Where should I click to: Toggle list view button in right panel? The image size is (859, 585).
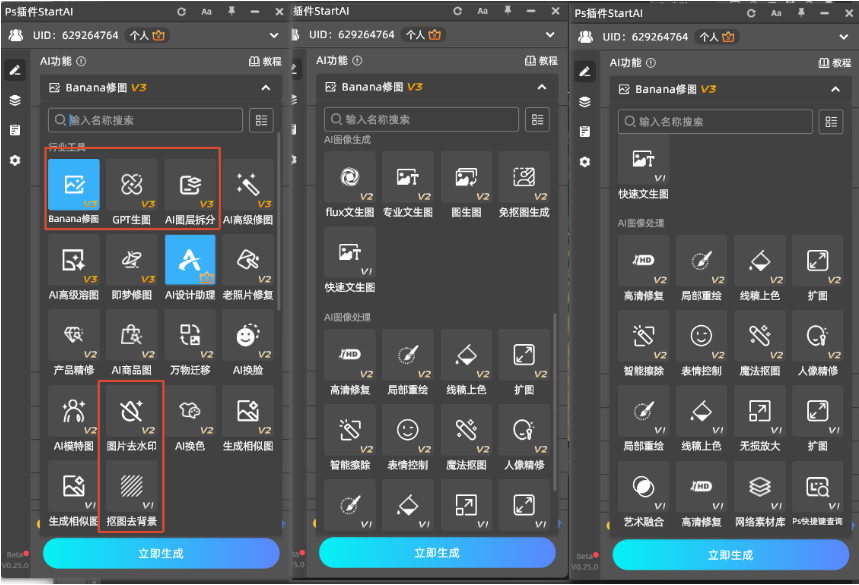[x=831, y=122]
